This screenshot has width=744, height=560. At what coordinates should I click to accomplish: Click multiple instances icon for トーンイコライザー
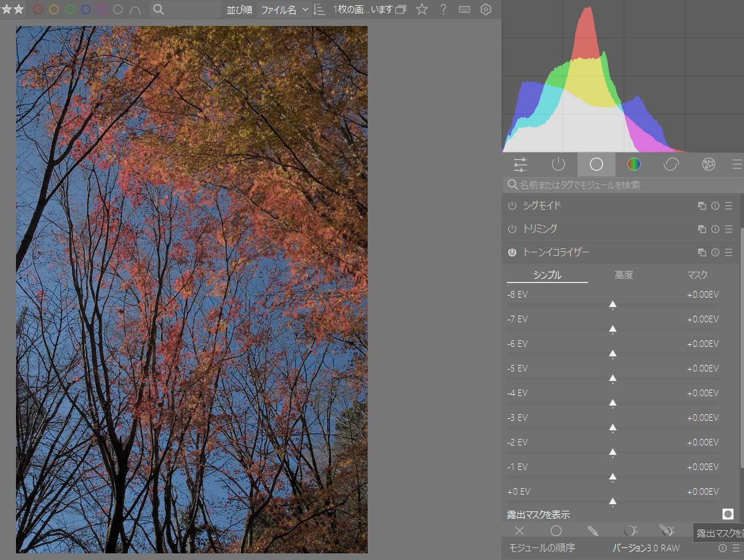702,252
